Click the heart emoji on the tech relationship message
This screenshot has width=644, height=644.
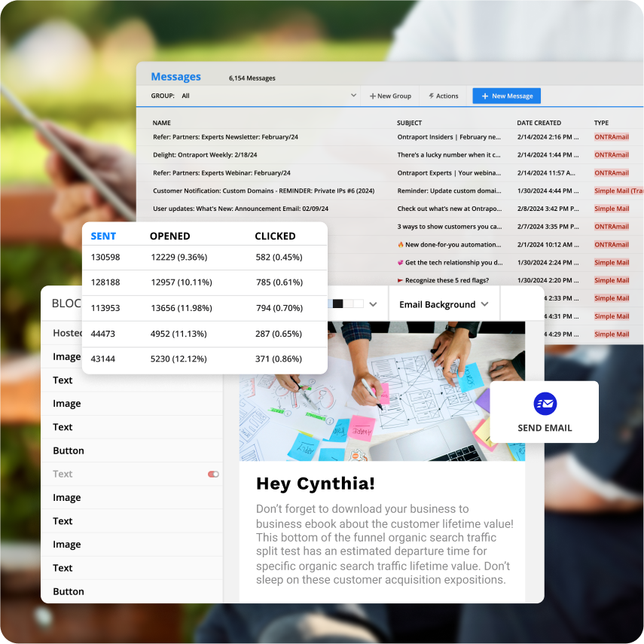click(x=400, y=262)
